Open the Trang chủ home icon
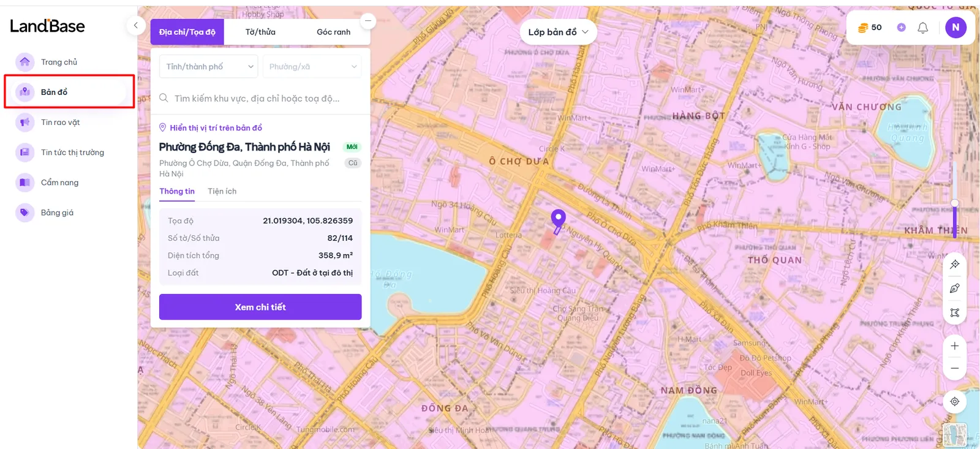The width and height of the screenshot is (980, 449). coord(24,62)
